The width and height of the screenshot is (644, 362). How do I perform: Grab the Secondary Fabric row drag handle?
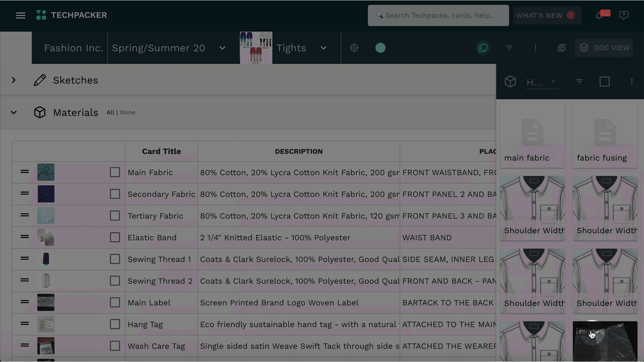[24, 193]
